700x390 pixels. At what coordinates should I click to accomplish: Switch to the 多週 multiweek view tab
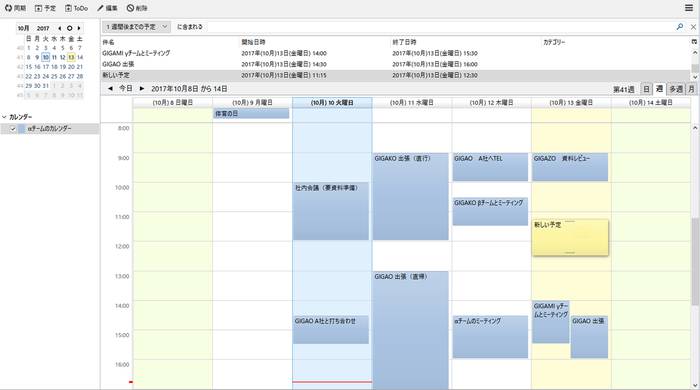tap(676, 89)
